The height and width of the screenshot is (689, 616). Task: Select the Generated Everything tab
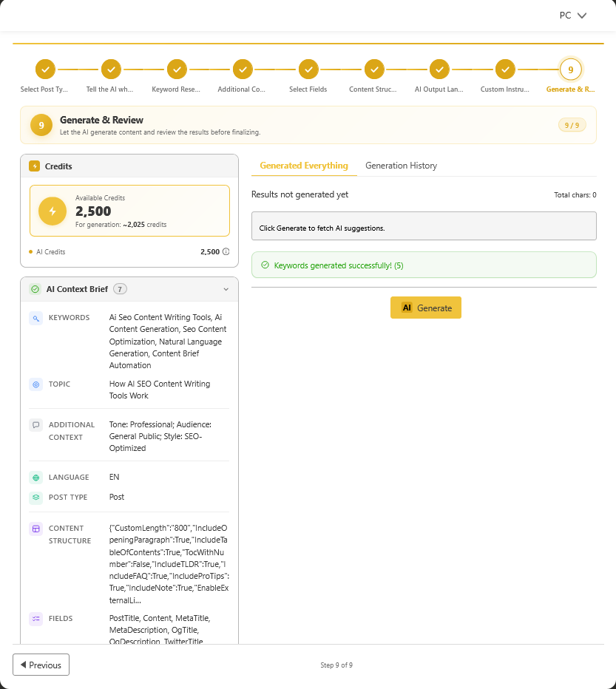303,166
